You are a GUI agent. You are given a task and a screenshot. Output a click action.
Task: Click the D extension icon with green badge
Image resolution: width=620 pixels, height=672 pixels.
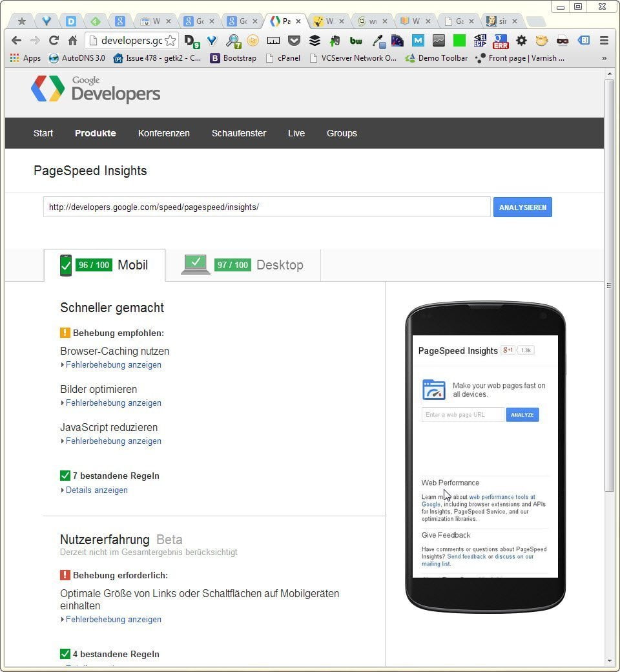tap(192, 41)
